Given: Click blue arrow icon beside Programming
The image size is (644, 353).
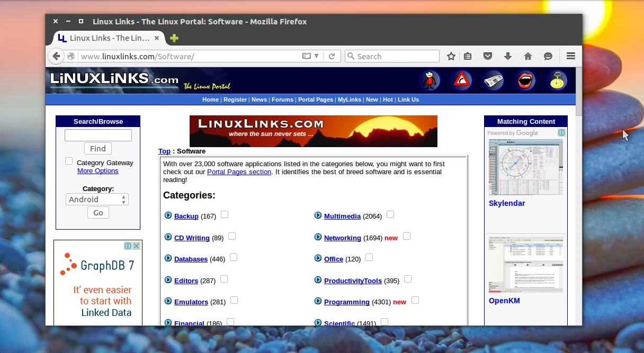Looking at the screenshot, I should 318,301.
